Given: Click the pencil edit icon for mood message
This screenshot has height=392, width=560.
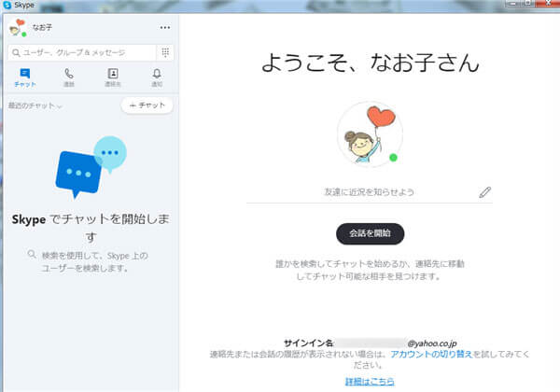Looking at the screenshot, I should (484, 192).
